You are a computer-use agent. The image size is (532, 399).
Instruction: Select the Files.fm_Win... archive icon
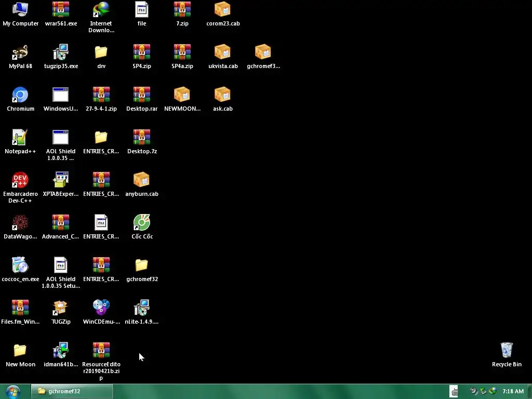coord(20,308)
